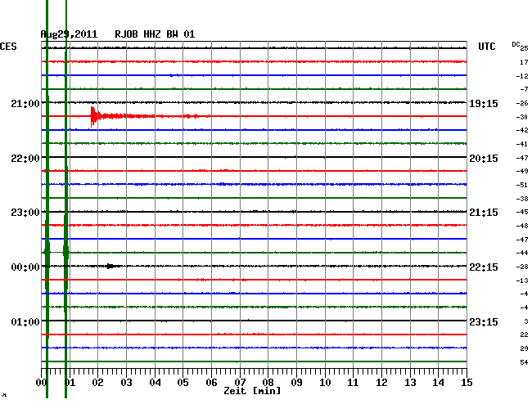Click the DC offset value -26

click(522, 103)
